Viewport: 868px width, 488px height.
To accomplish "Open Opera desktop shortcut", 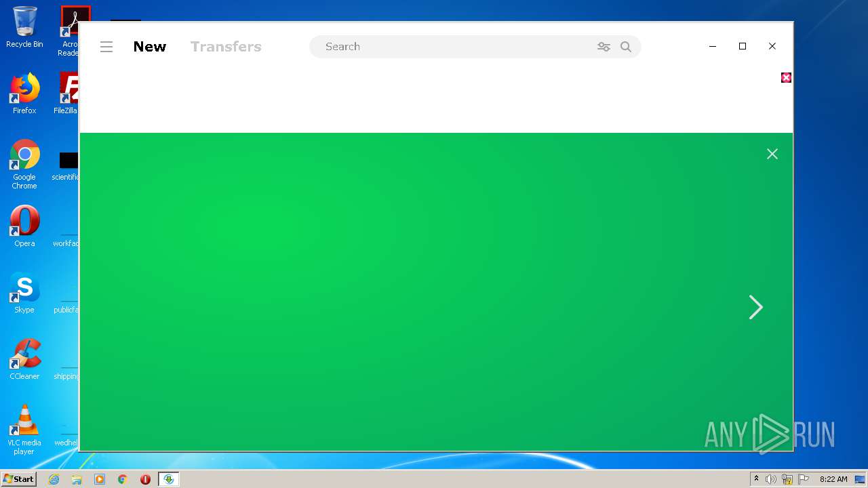I will pos(24,226).
